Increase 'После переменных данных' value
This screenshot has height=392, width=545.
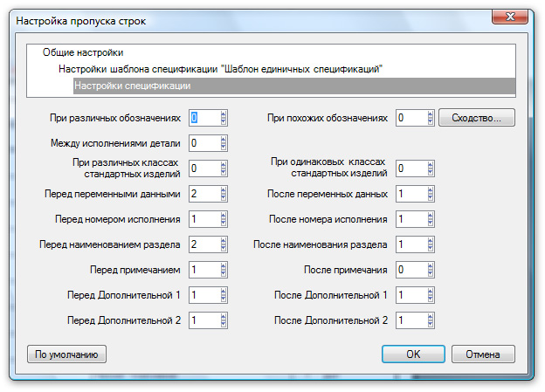pos(431,189)
